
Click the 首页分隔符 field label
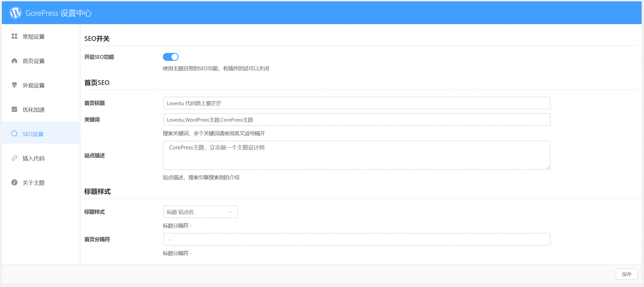click(x=97, y=239)
